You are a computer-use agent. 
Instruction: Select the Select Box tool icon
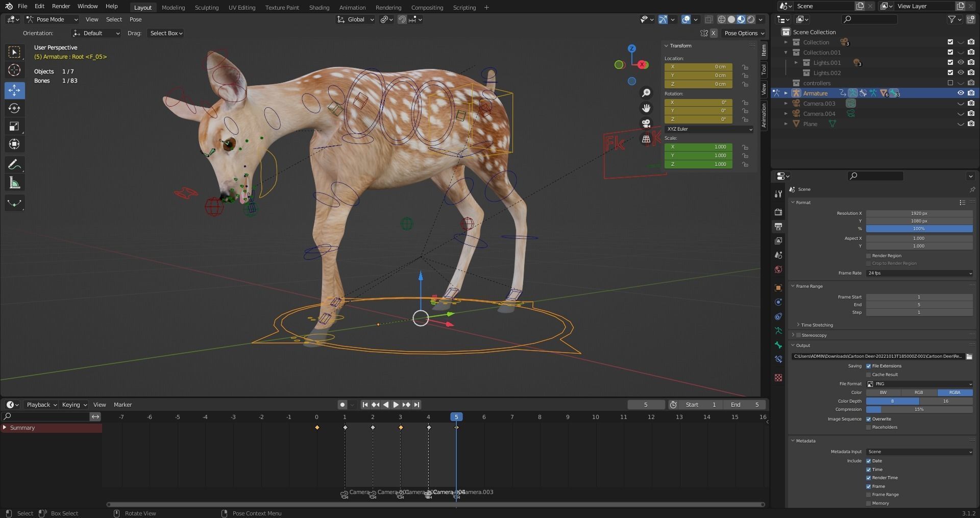(x=14, y=52)
